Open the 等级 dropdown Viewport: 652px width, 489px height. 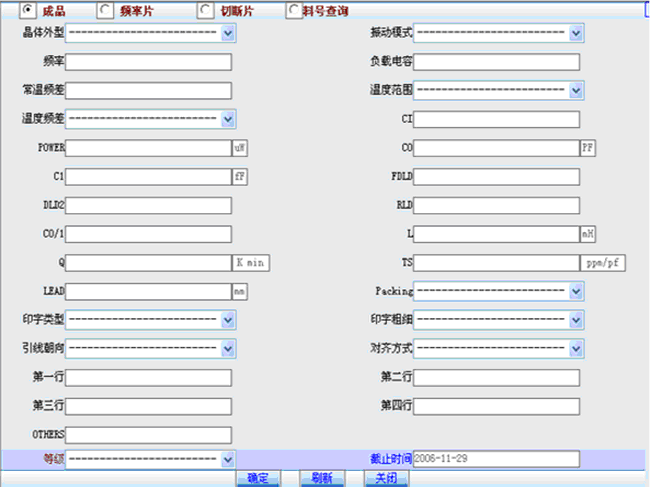[x=151, y=459]
